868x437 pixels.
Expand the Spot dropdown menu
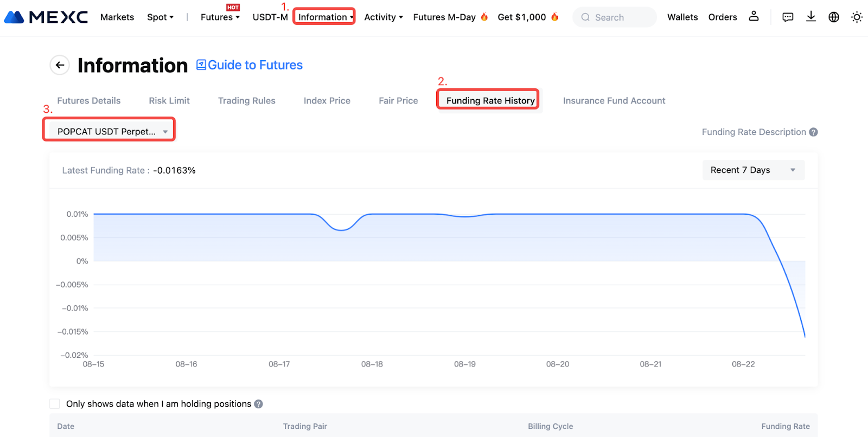tap(160, 17)
